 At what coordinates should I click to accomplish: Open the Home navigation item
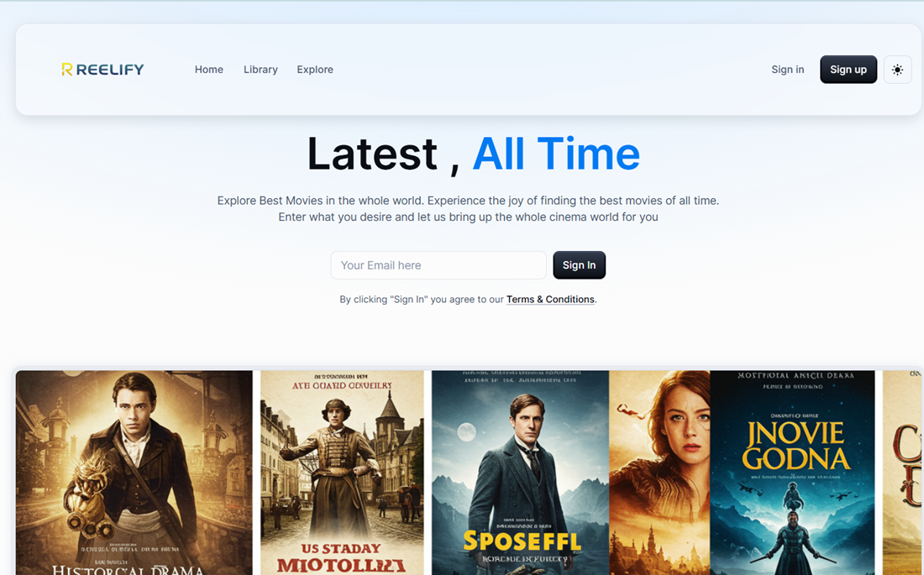point(208,70)
